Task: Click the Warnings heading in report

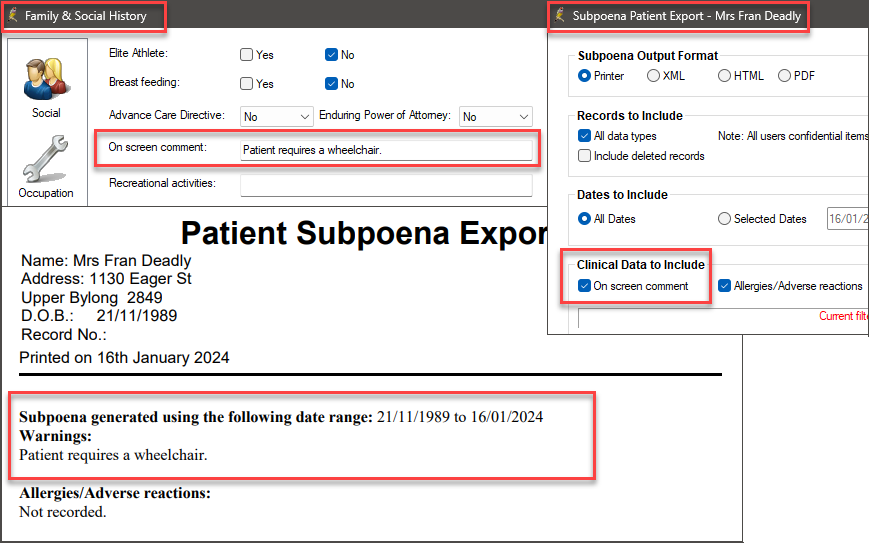Action: 55,436
